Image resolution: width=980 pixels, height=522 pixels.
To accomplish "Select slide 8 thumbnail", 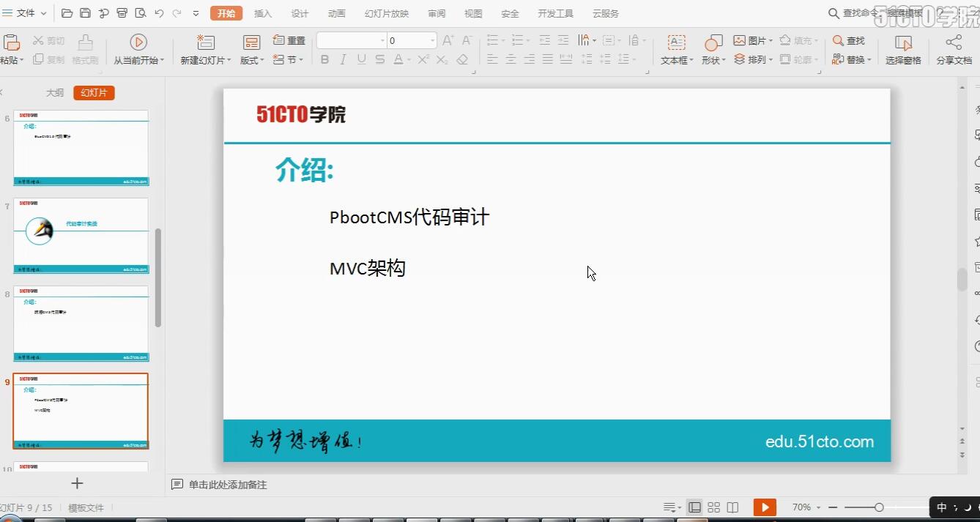I will 81,324.
